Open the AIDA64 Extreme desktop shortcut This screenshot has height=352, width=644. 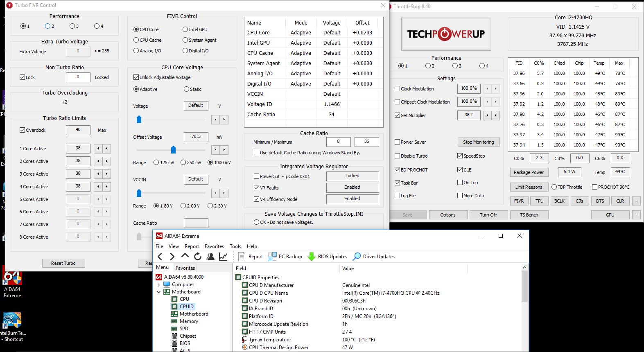12,282
